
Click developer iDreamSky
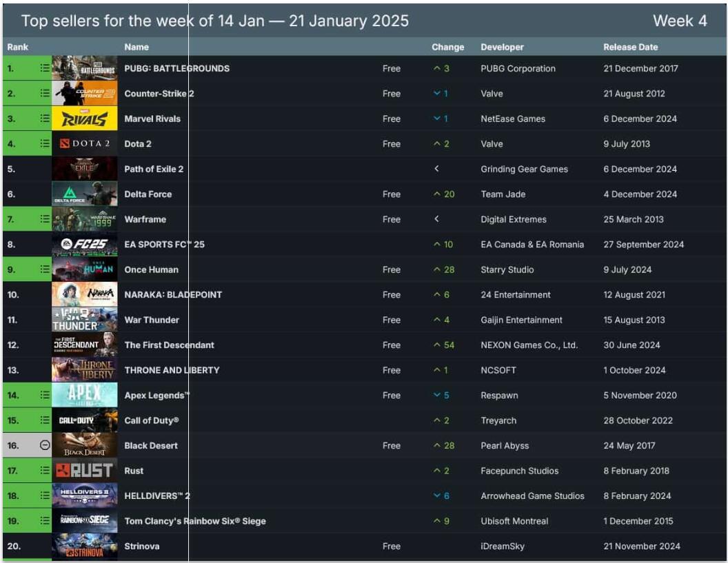pyautogui.click(x=503, y=546)
